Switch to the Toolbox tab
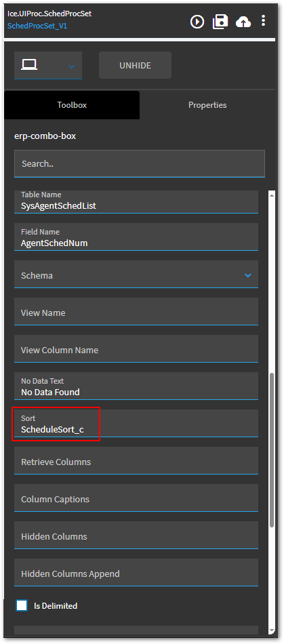The width and height of the screenshot is (284, 644). click(x=72, y=105)
